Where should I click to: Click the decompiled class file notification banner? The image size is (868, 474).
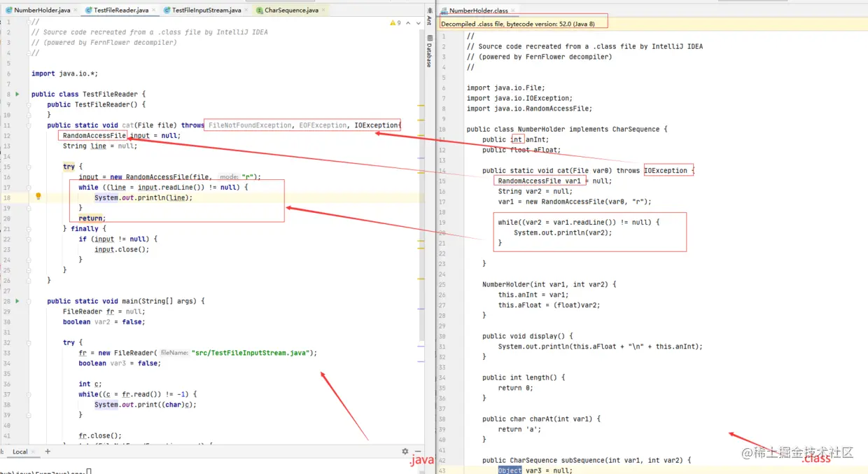pyautogui.click(x=651, y=23)
